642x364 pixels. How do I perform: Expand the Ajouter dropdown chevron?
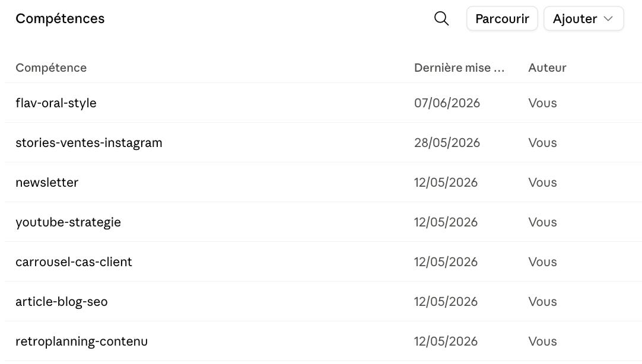[x=608, y=18]
